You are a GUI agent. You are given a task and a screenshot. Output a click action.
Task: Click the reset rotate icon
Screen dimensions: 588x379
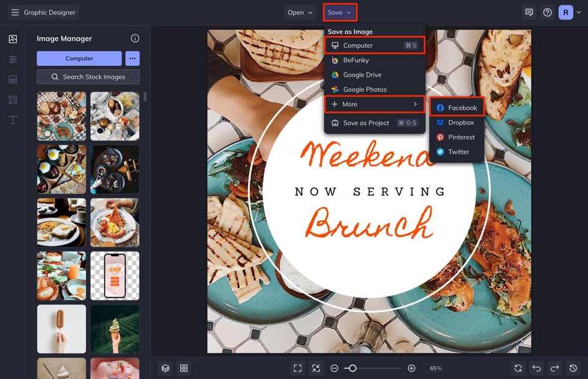coord(518,368)
